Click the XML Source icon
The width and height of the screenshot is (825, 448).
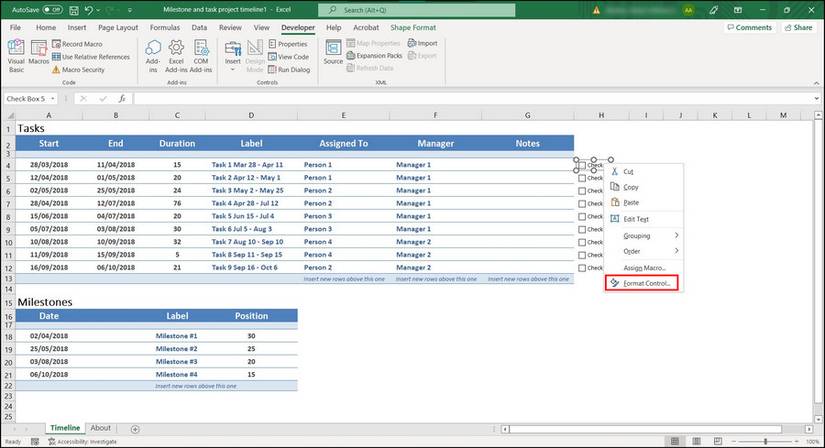click(x=333, y=56)
